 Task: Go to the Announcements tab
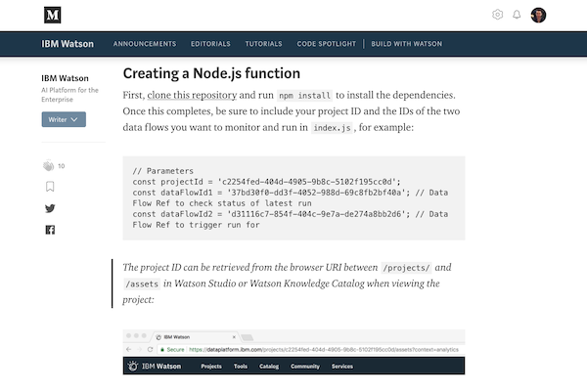(x=145, y=44)
